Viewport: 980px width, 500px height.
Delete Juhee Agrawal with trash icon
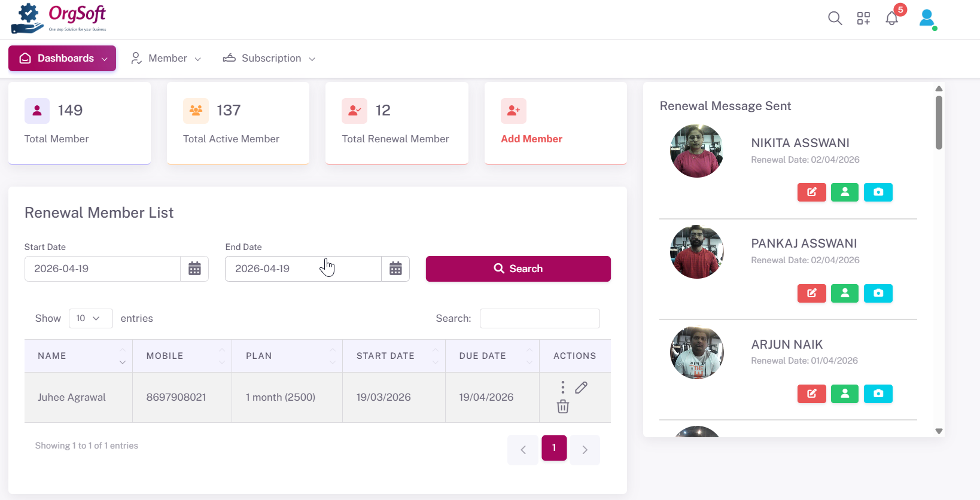coord(563,407)
